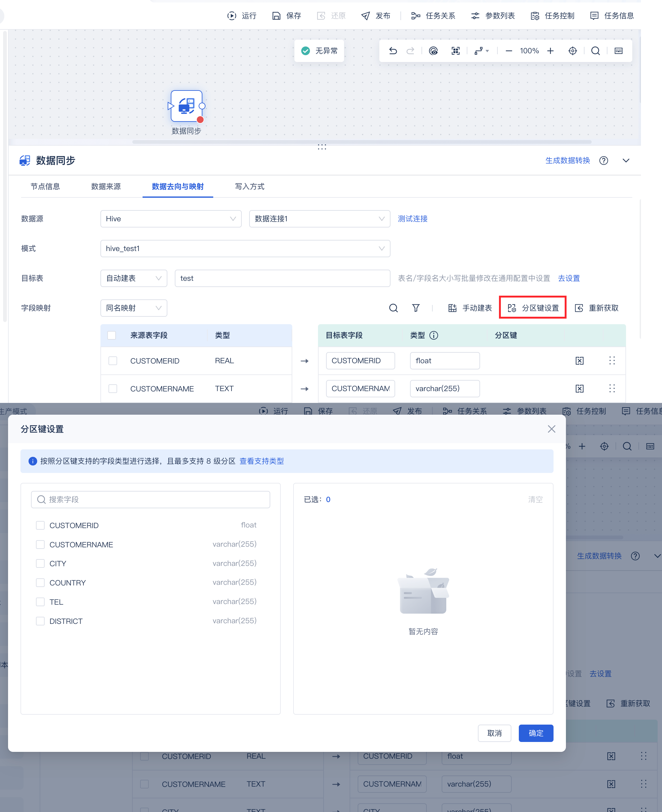Screen dimensions: 662x812
Task: Click the help question mark beside 生成数据转换
Action: [603, 161]
